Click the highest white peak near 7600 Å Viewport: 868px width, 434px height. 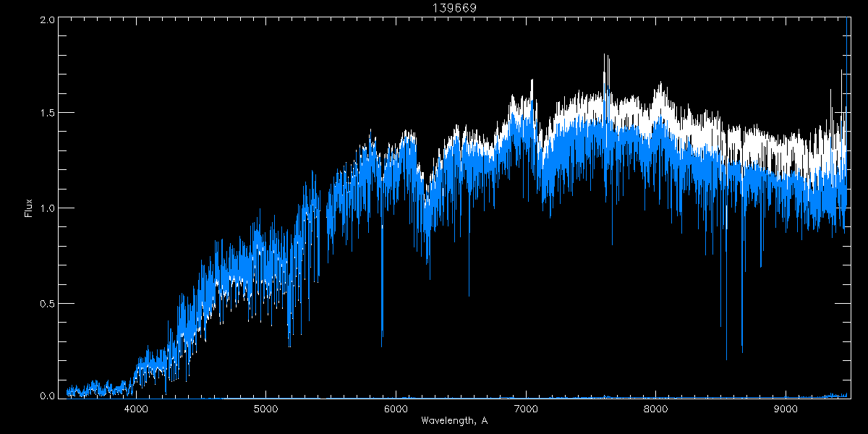point(605,56)
